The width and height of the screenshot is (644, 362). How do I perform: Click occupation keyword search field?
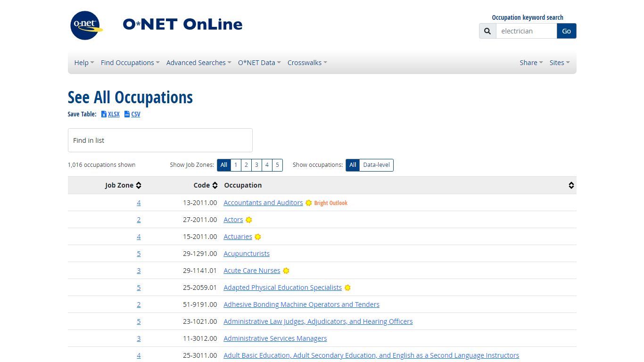pyautogui.click(x=526, y=31)
